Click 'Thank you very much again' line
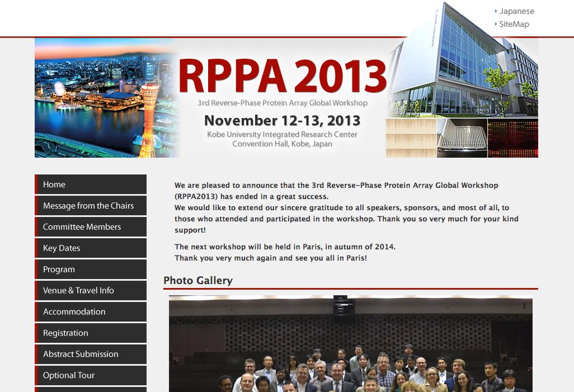574x392 pixels. coord(271,258)
